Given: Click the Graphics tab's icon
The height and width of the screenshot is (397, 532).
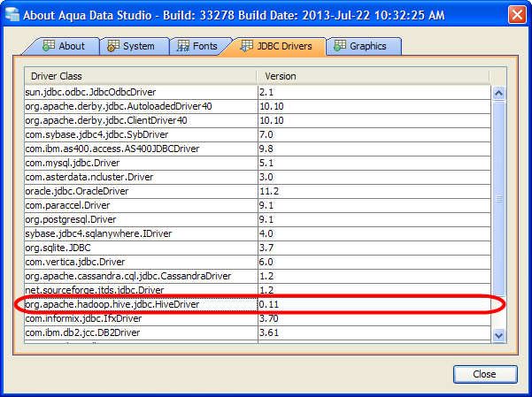Looking at the screenshot, I should [340, 46].
